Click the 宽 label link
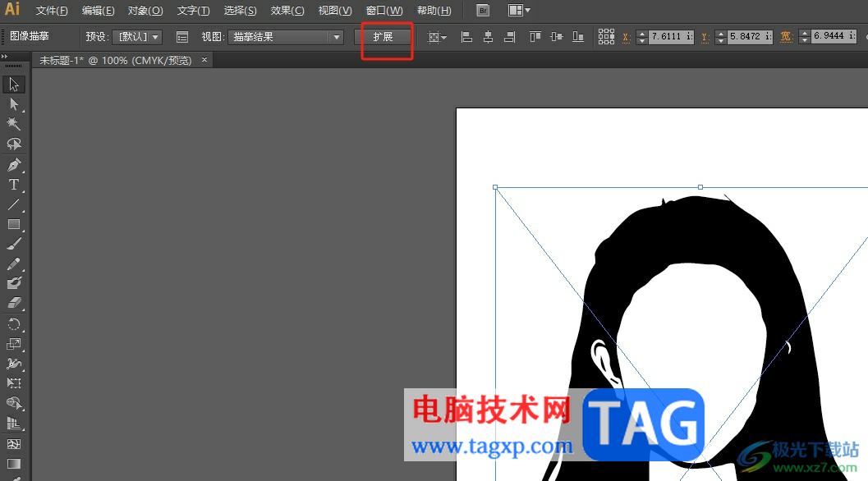The image size is (868, 481). 786,37
